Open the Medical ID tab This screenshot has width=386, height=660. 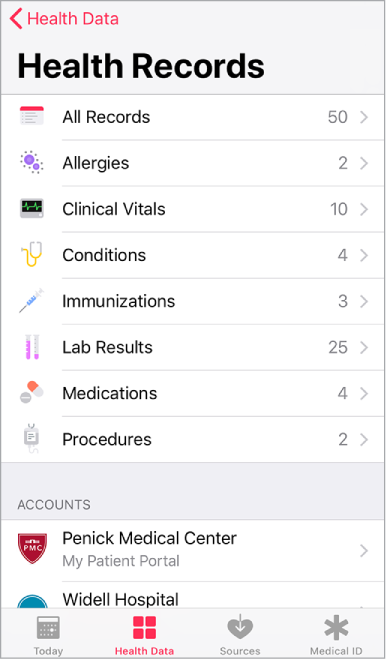tap(336, 635)
